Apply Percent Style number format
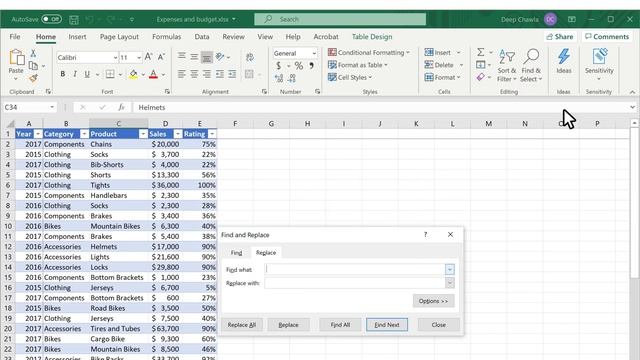 tap(299, 66)
